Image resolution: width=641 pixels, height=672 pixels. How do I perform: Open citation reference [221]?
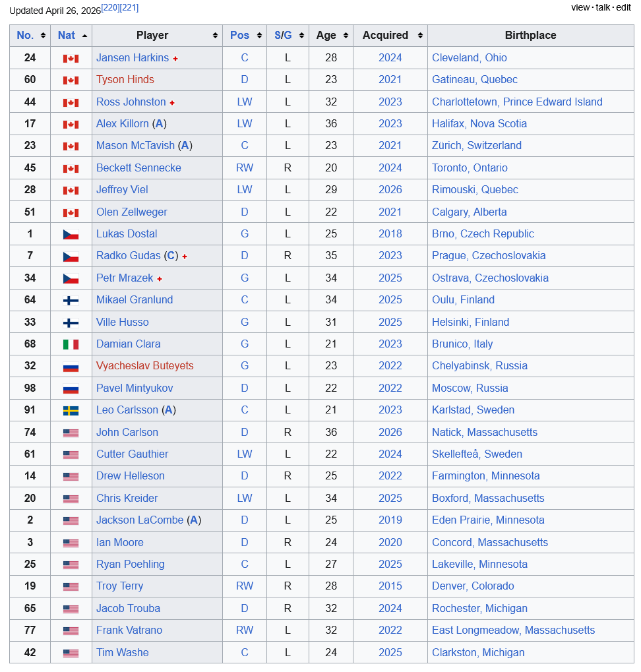tap(129, 8)
